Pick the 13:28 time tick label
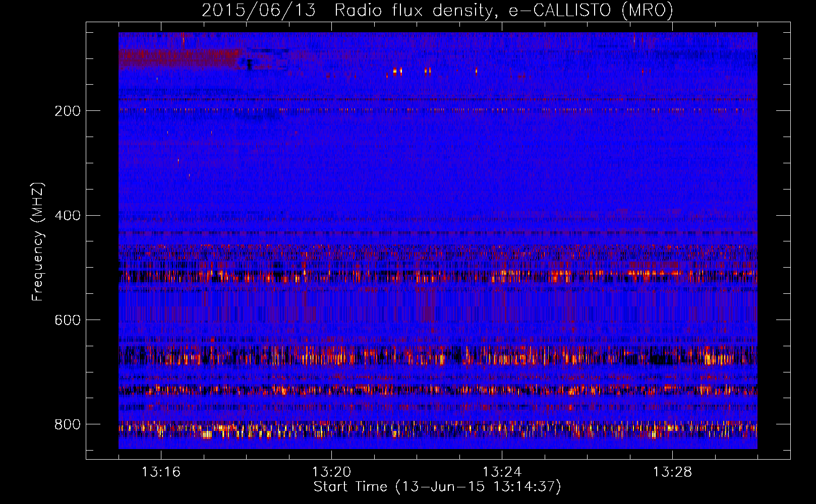The width and height of the screenshot is (816, 504). pyautogui.click(x=672, y=472)
